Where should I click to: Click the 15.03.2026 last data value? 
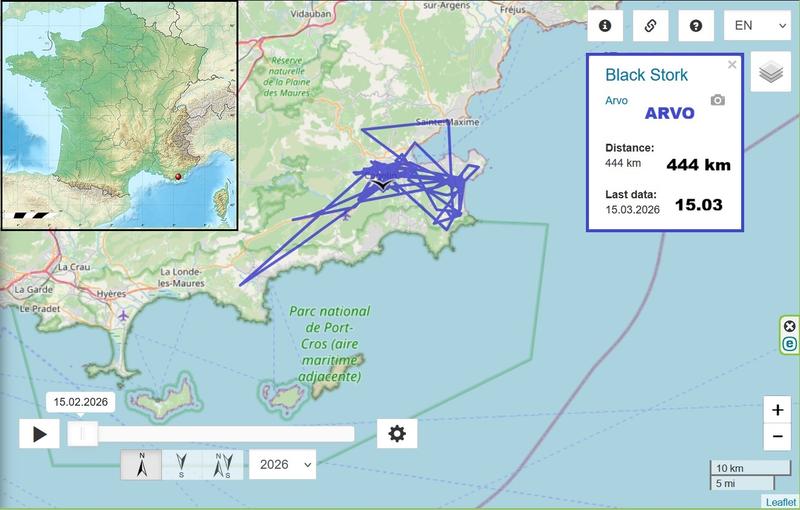(x=633, y=210)
